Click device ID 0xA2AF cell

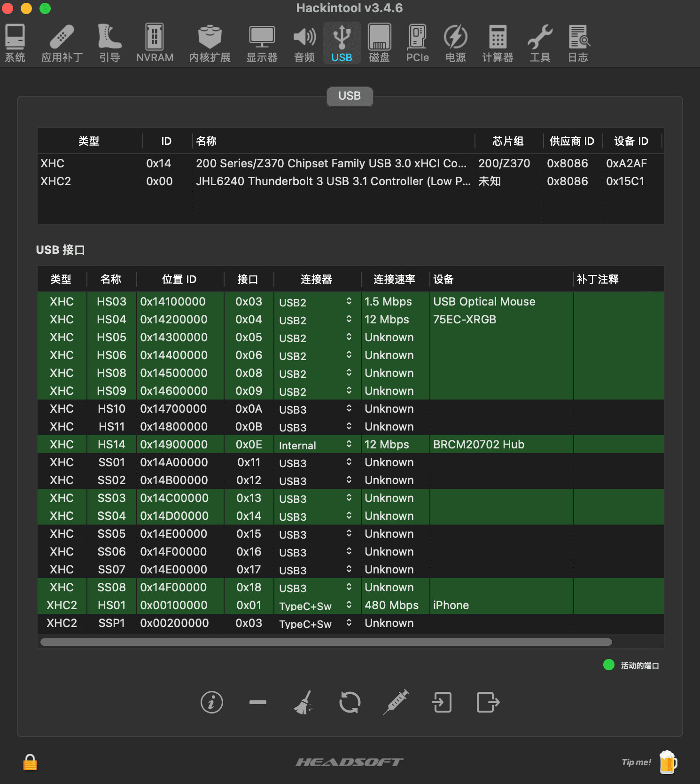point(626,164)
